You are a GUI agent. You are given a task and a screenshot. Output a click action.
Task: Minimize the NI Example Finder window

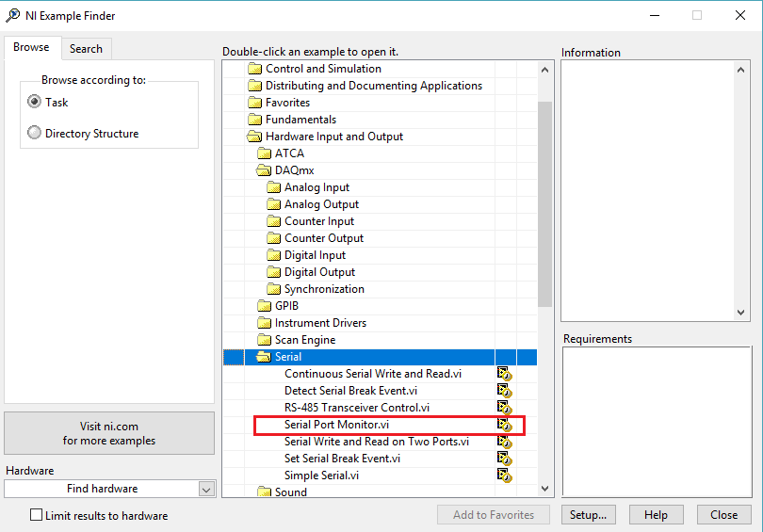655,16
